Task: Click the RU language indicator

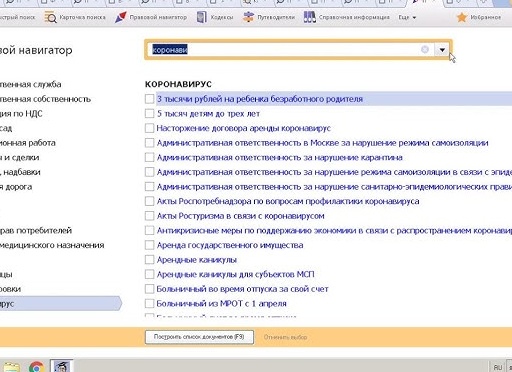Action: (498, 367)
